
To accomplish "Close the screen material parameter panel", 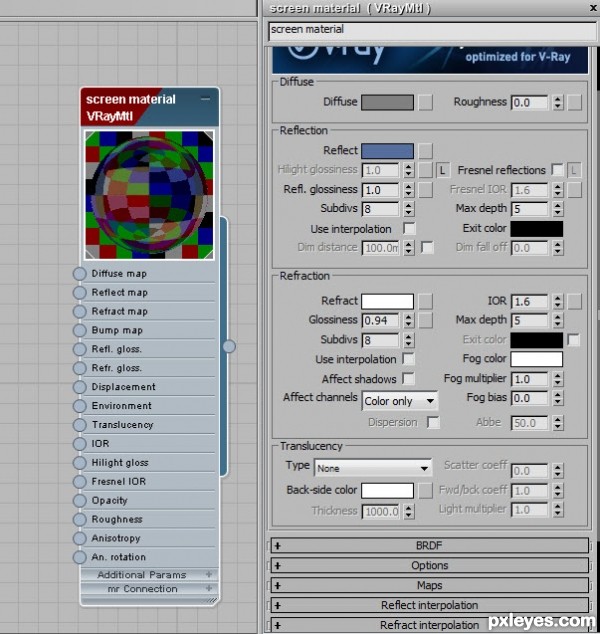I will [x=593, y=8].
